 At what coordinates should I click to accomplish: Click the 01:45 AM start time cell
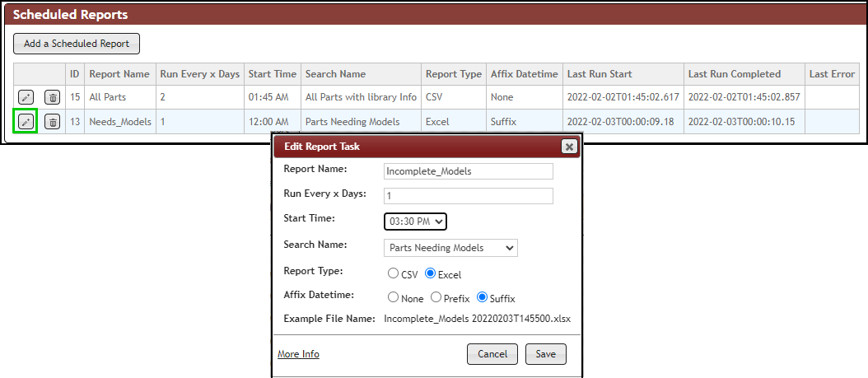[x=273, y=97]
